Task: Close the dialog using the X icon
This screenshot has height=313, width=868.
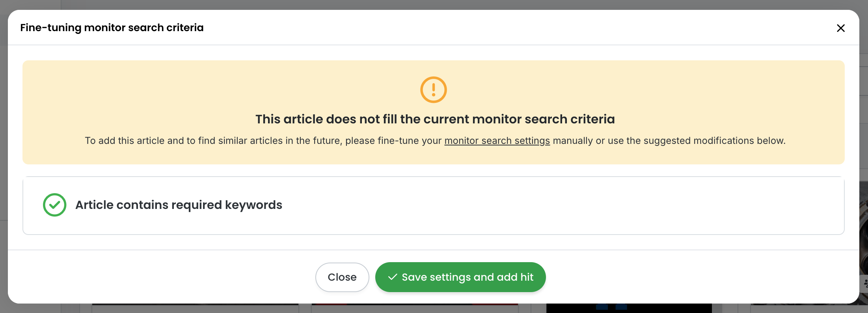Action: tap(841, 28)
